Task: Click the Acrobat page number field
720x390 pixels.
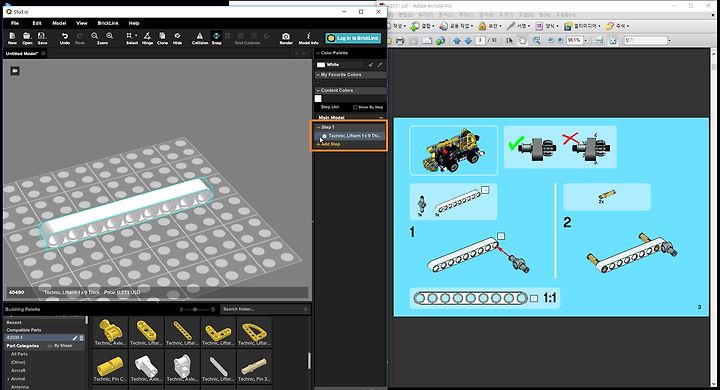Action: coord(480,40)
